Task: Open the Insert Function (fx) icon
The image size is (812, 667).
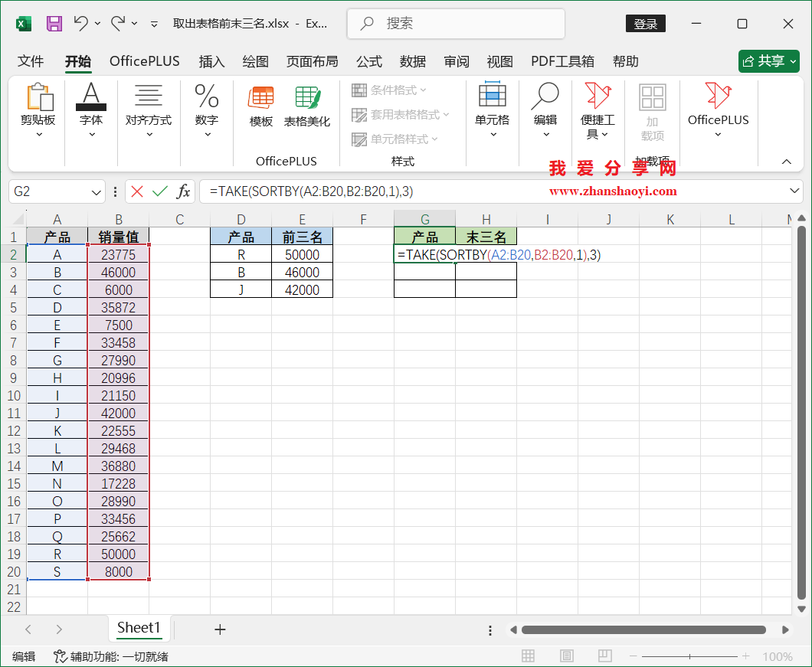Action: point(184,191)
